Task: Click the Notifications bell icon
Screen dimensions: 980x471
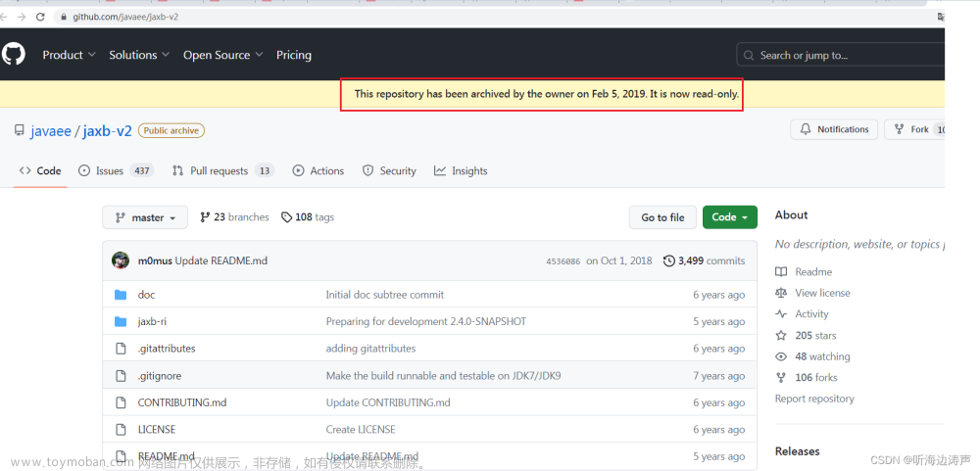Action: click(805, 129)
